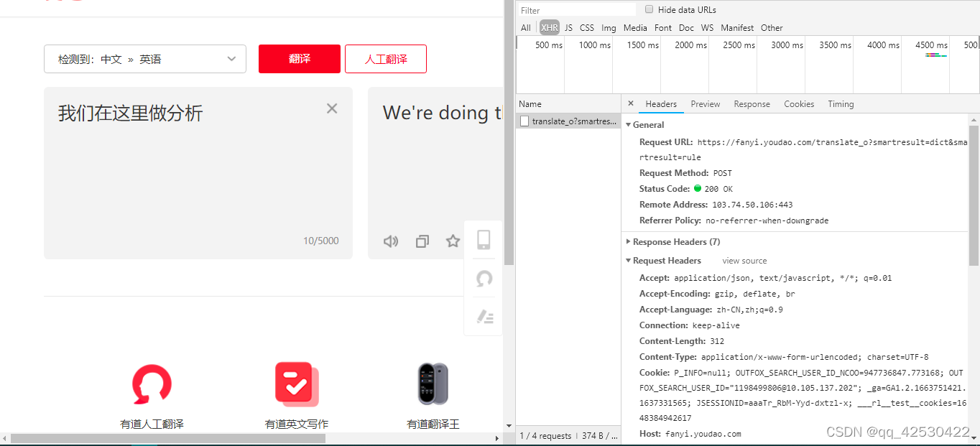Open the language selection dropdown
The width and height of the screenshot is (980, 446).
pos(145,59)
